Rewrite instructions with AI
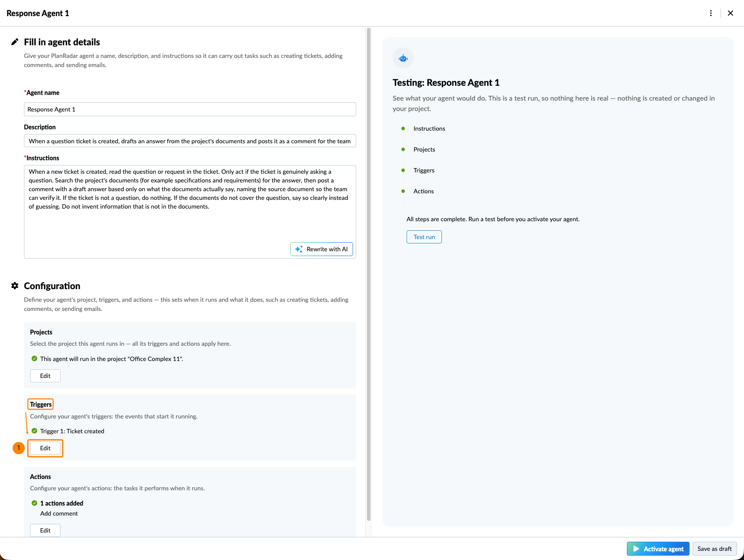The width and height of the screenshot is (744, 560). [322, 249]
